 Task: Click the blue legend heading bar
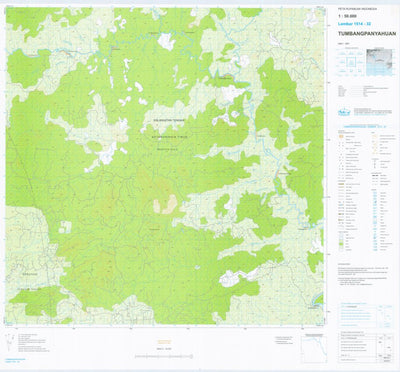tap(364, 127)
